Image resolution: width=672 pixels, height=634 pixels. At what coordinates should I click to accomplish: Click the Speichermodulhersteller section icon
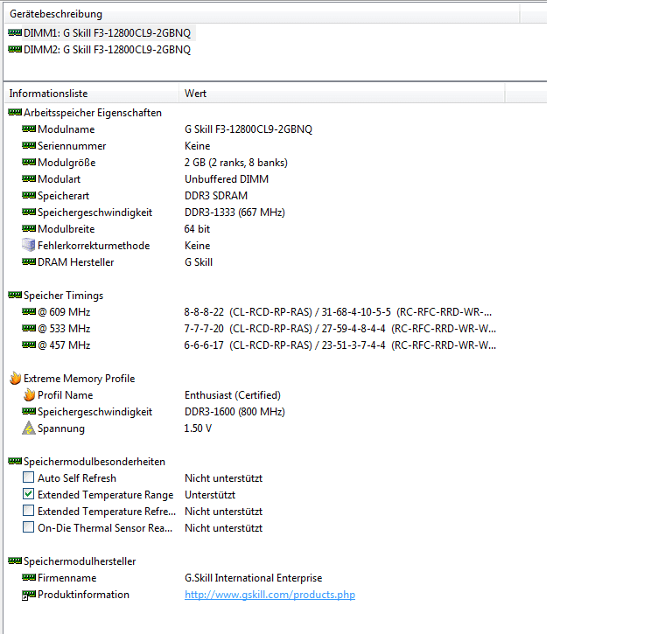pyautogui.click(x=15, y=561)
